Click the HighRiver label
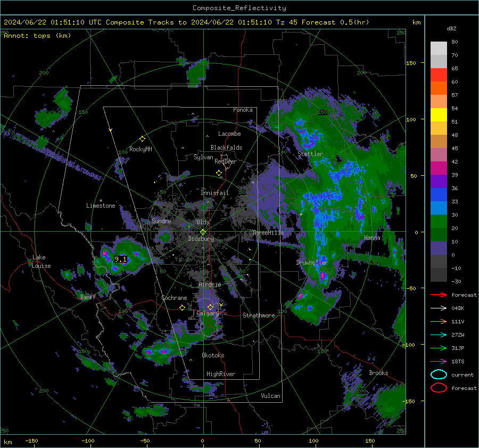479x448 pixels. click(221, 374)
